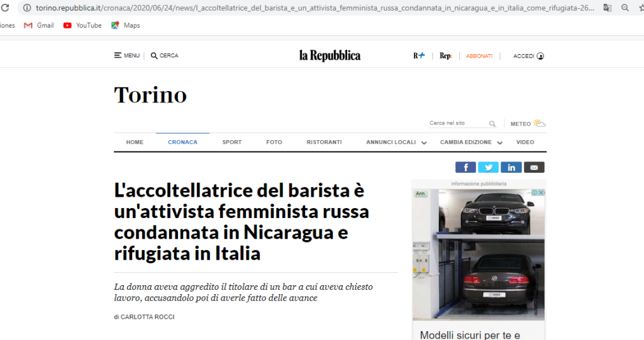The image size is (644, 340).
Task: Click ad text Modelli sicuri per te
Action: pyautogui.click(x=470, y=335)
